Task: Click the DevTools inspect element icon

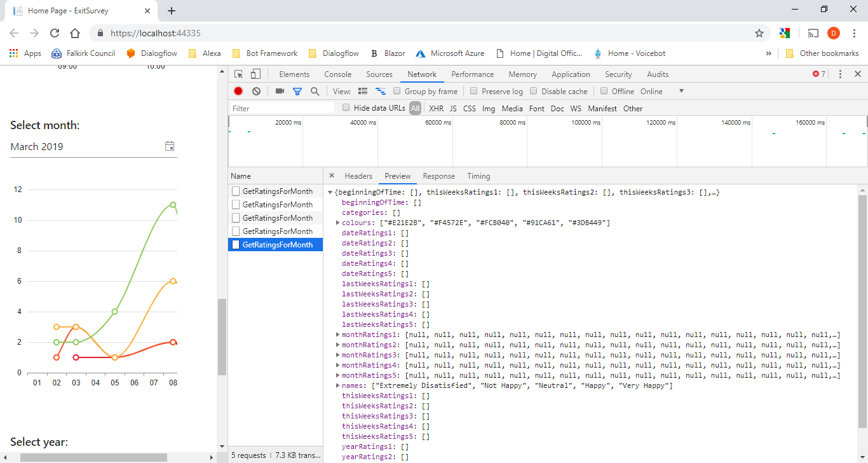Action: (x=238, y=74)
